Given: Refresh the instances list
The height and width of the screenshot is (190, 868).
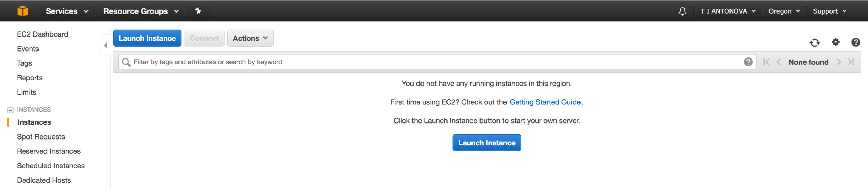Looking at the screenshot, I should [815, 42].
